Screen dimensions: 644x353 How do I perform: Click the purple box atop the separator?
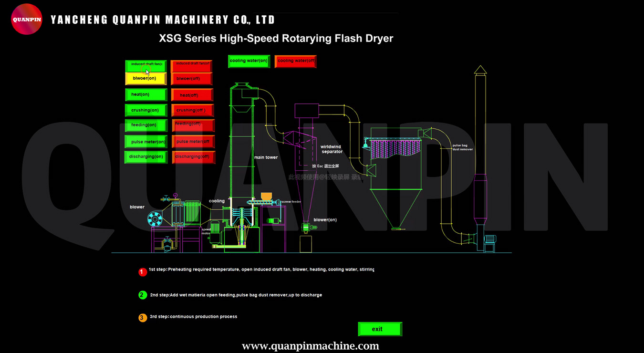306,111
